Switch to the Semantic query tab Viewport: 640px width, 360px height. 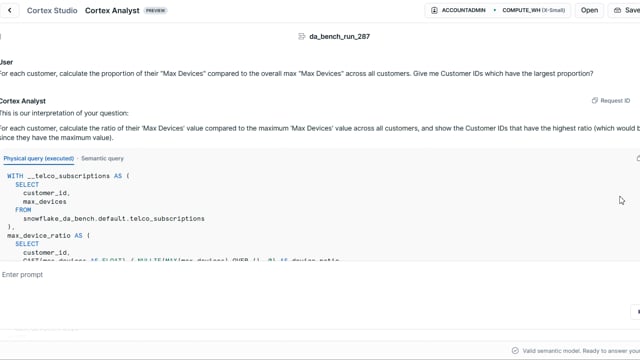pyautogui.click(x=102, y=158)
